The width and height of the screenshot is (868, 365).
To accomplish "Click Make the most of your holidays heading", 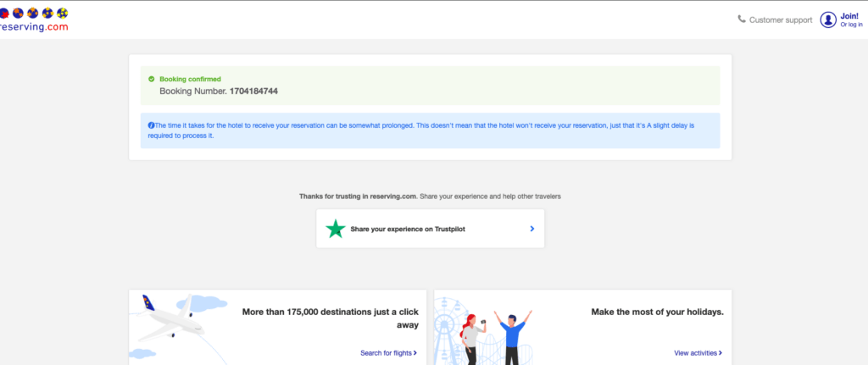I will 658,312.
